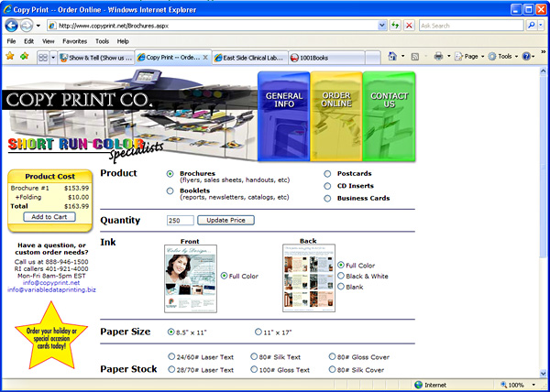The width and height of the screenshot is (550, 392).
Task: Click the Home icon in the command bar
Action: (392, 56)
